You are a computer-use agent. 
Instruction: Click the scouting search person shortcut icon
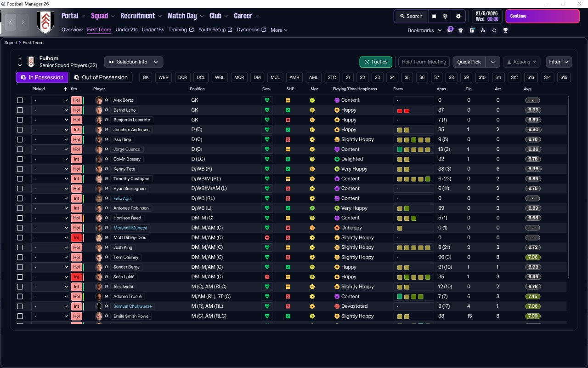pyautogui.click(x=483, y=30)
